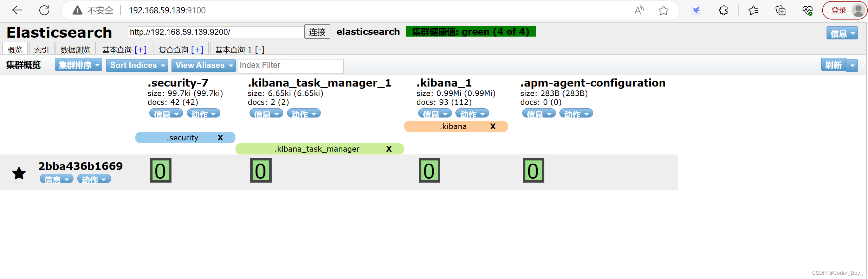Switch to the 数据浏览 tab
The image size is (868, 279).
(x=75, y=49)
